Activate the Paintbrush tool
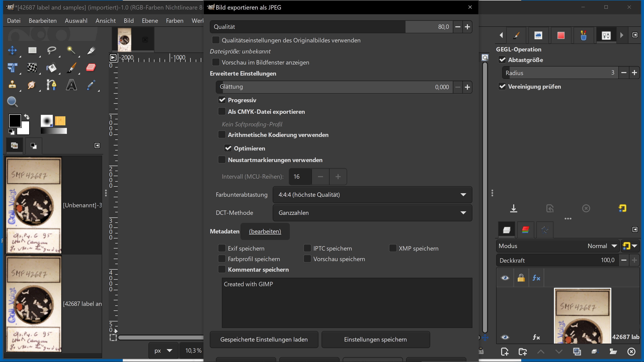 tap(71, 67)
